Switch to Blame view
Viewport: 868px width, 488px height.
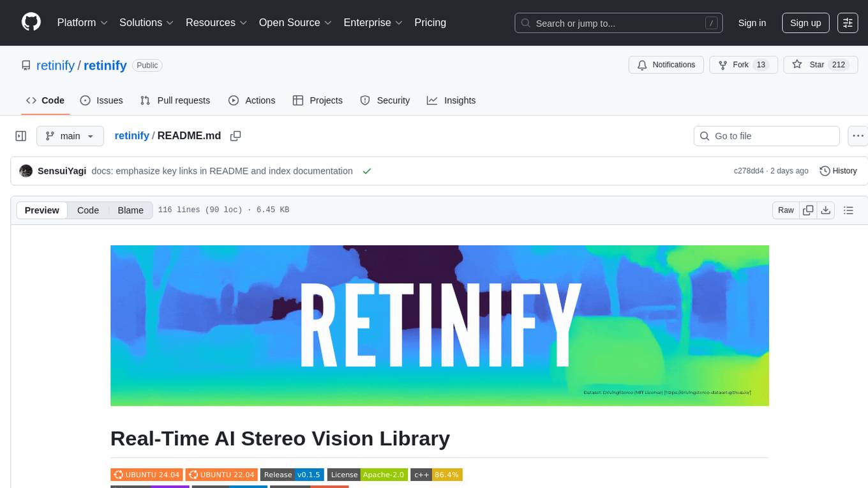coord(130,210)
